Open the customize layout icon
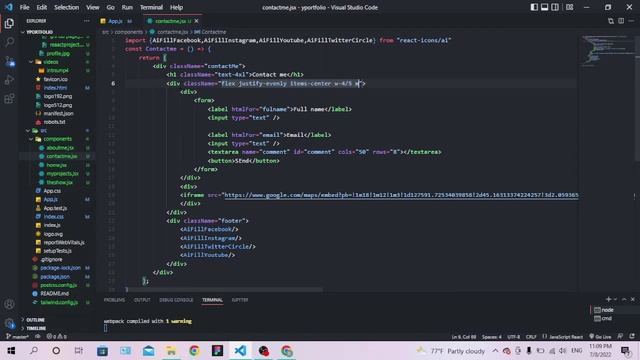640x360 pixels. pos(569,7)
